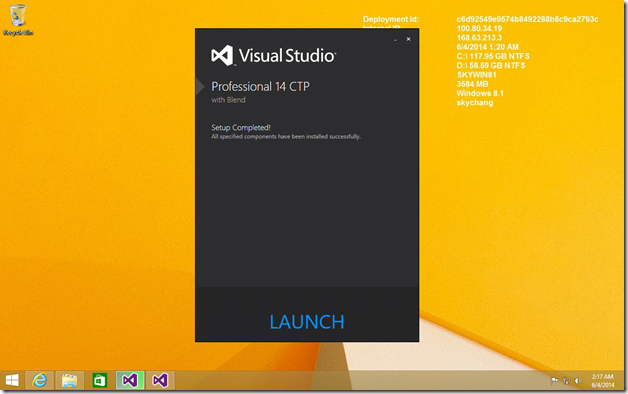This screenshot has width=628, height=394.
Task: Click the 'Professional 14 CTP' heading
Action: [260, 86]
